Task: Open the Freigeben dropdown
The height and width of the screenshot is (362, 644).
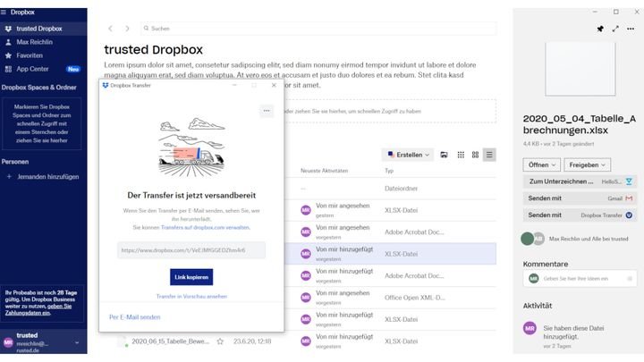Action: click(588, 164)
